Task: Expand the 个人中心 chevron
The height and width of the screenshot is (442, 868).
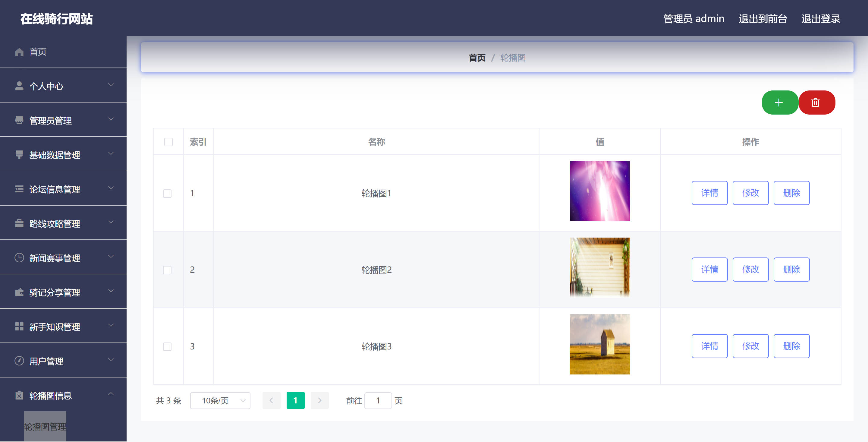Action: pos(111,85)
